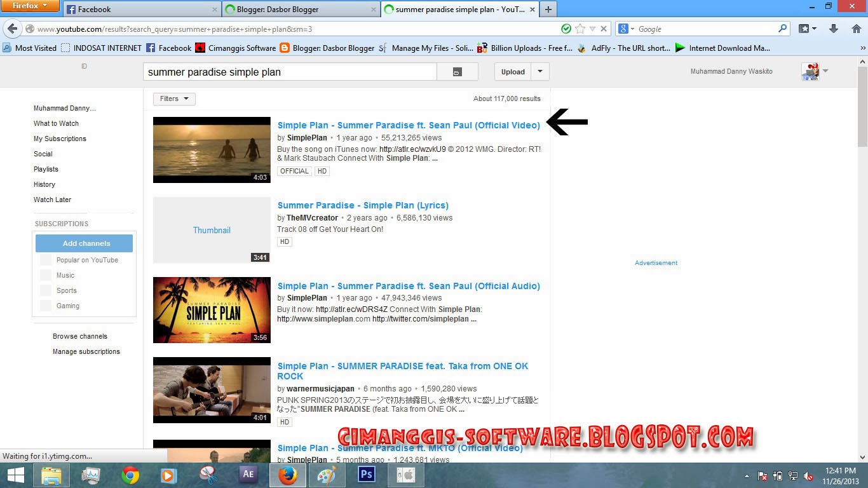
Task: Click the Simple Plan palm tree 3:56 thumbnail
Action: 212,310
